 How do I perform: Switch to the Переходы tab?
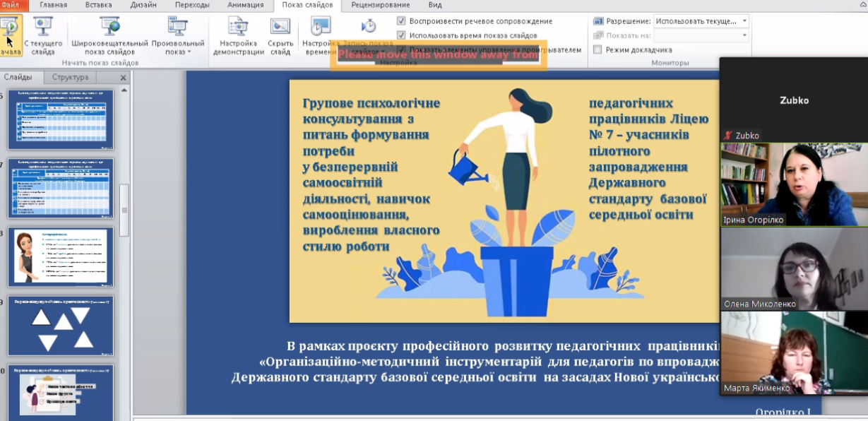[192, 5]
